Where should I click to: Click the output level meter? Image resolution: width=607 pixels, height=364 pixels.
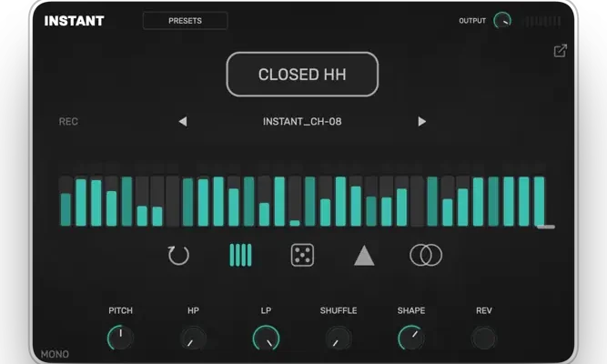click(542, 21)
